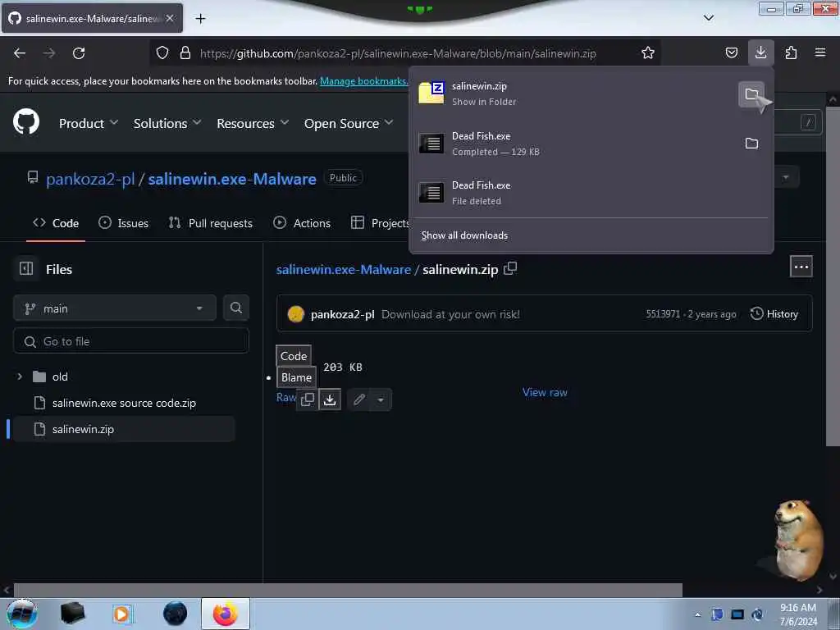
Task: Select the Blame view button
Action: click(296, 377)
